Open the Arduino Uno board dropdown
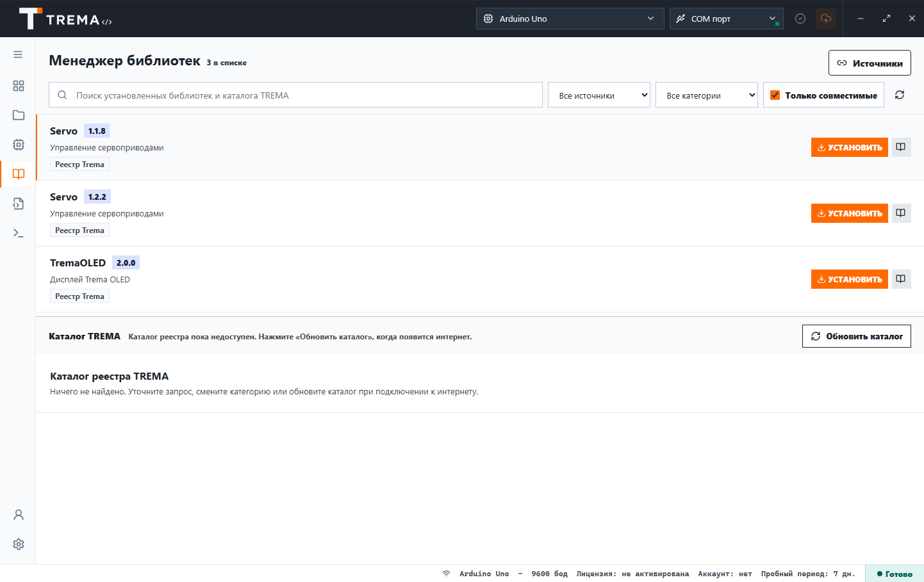 coord(570,19)
